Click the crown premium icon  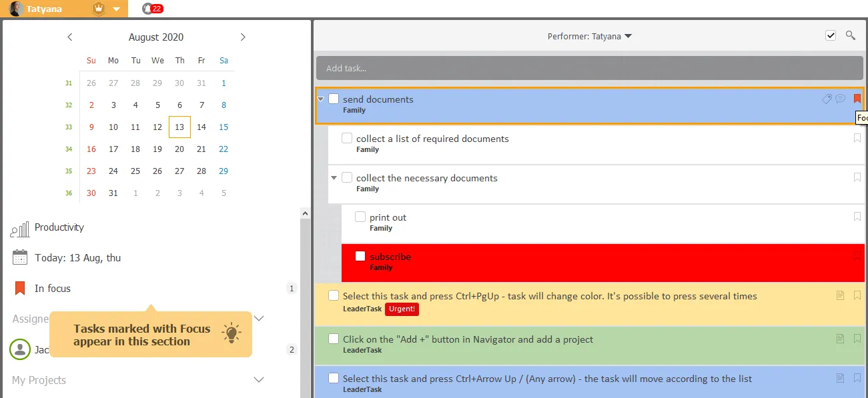tap(99, 9)
